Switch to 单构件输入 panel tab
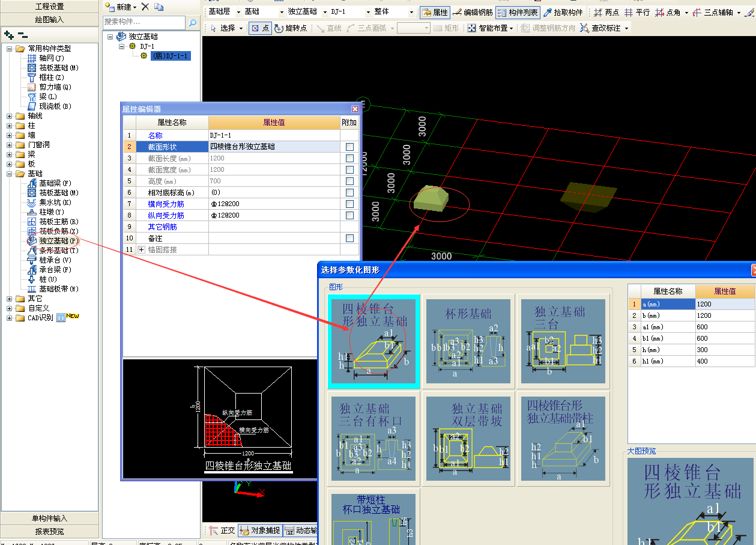Screen dimensions: 756x545 49,519
